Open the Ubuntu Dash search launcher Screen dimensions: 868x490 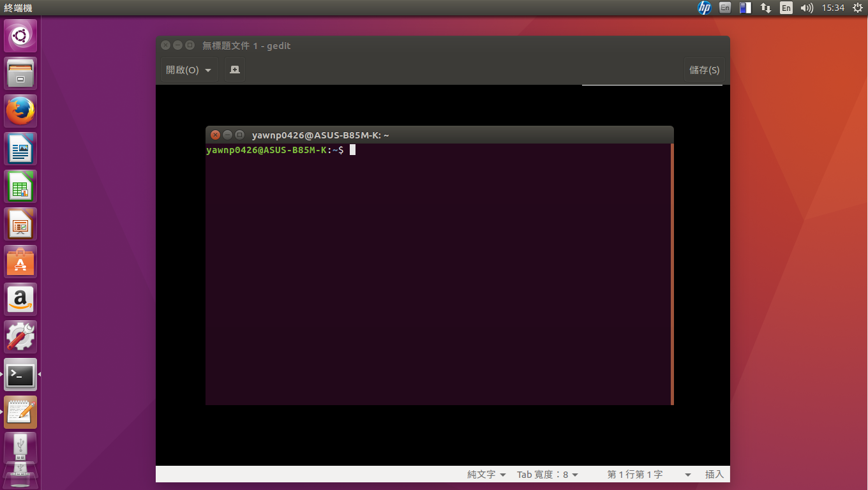click(x=20, y=36)
